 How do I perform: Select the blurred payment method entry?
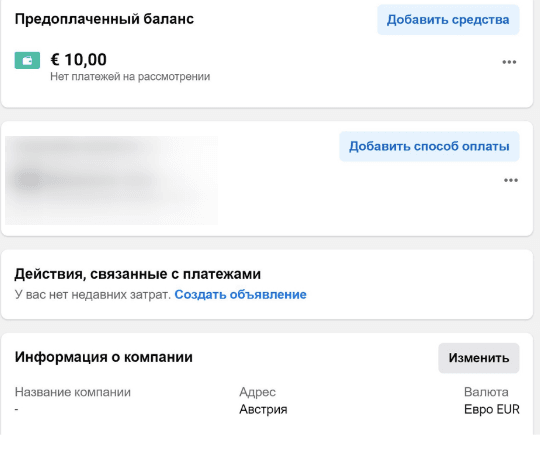tap(111, 180)
